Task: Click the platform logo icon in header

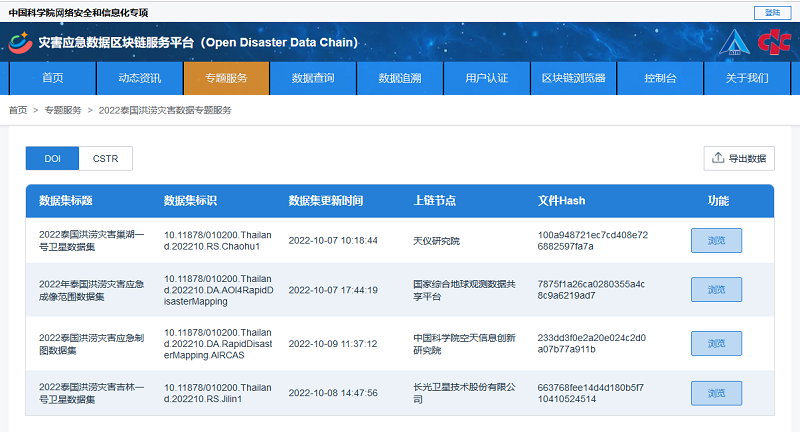Action: (20, 43)
